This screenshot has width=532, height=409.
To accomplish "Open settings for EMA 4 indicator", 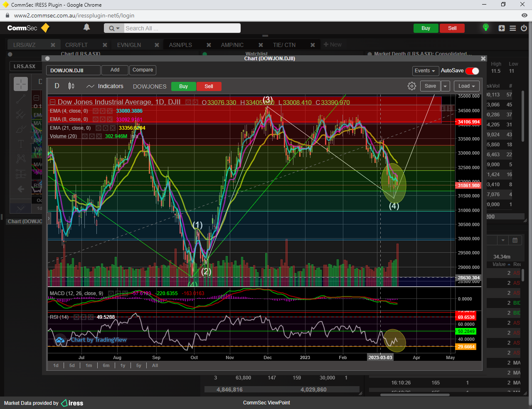I will [x=103, y=111].
